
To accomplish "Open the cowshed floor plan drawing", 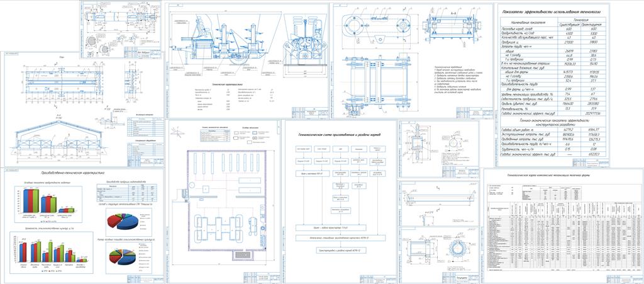I will pos(62,83).
